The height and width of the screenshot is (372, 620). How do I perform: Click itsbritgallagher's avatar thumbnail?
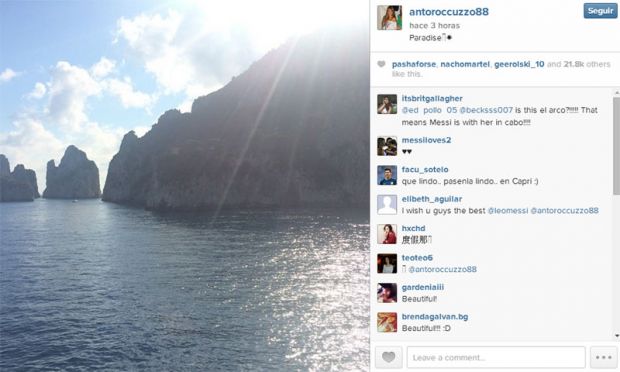387,104
